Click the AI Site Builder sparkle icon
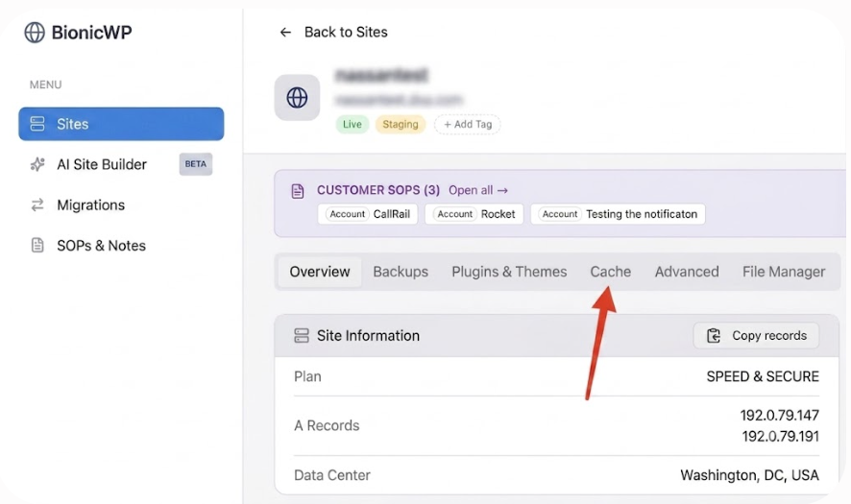The image size is (851, 504). 37,164
